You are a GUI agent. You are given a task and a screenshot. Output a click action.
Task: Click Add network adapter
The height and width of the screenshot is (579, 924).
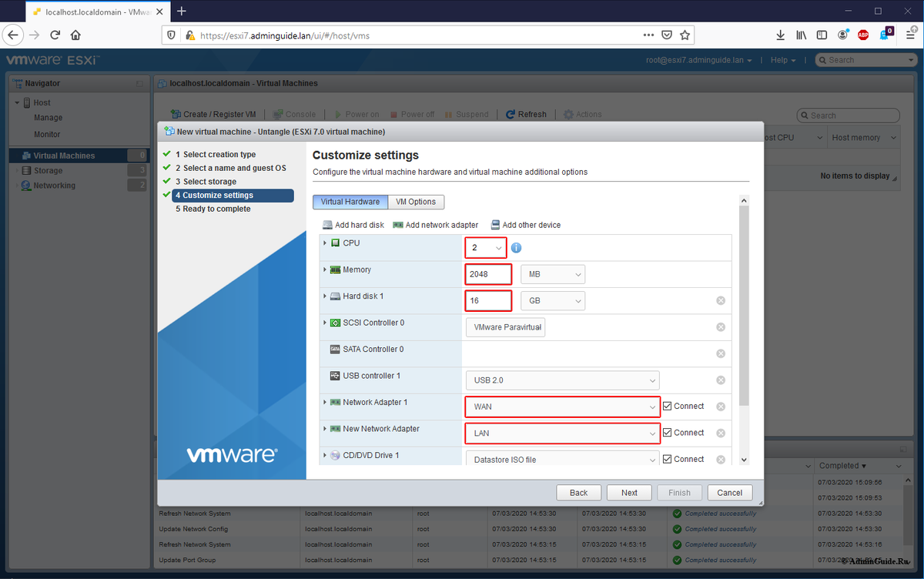coord(435,225)
